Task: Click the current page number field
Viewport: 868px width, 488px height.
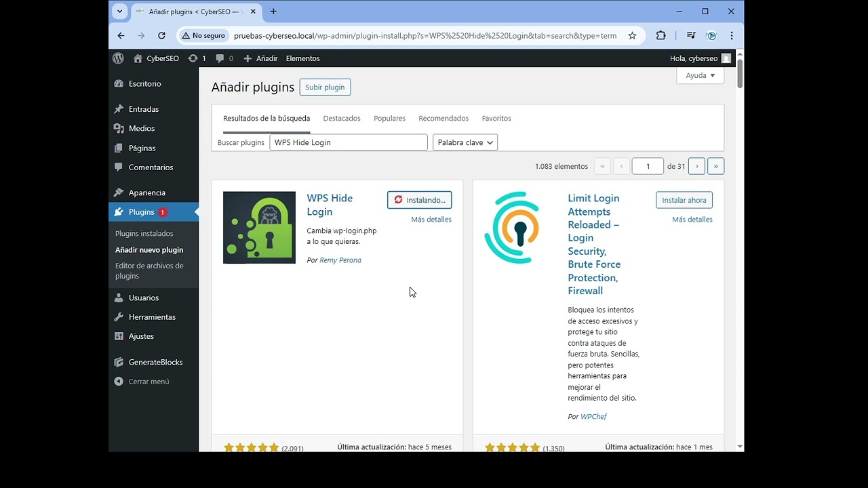Action: [648, 166]
